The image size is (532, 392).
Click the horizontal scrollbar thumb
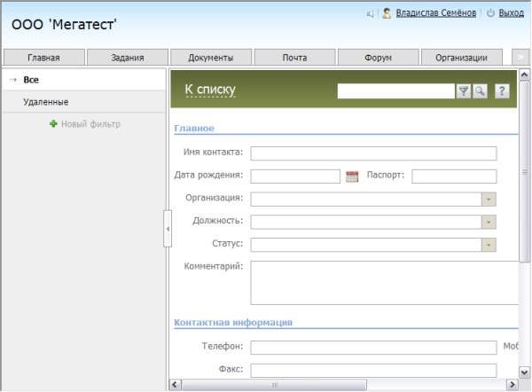click(x=274, y=385)
